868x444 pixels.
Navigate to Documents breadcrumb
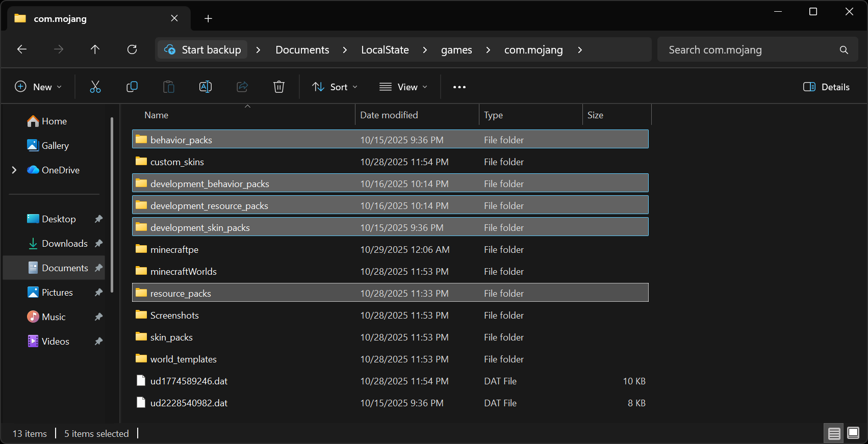coord(302,50)
